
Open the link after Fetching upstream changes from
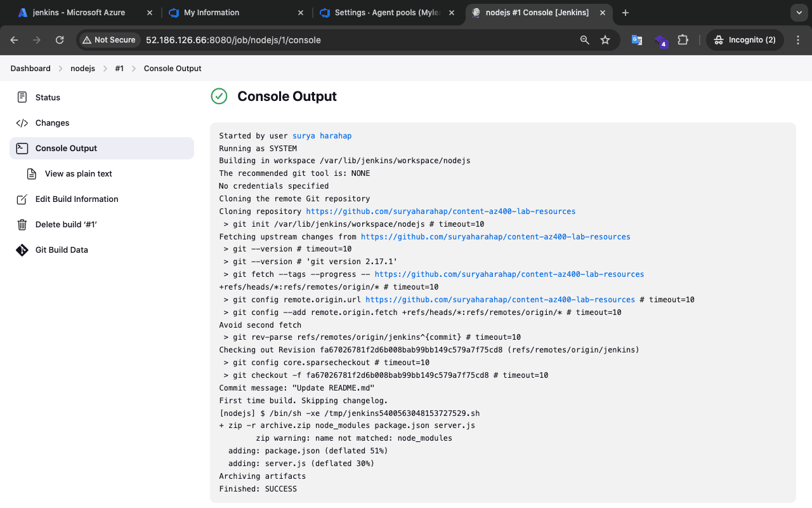coord(495,236)
